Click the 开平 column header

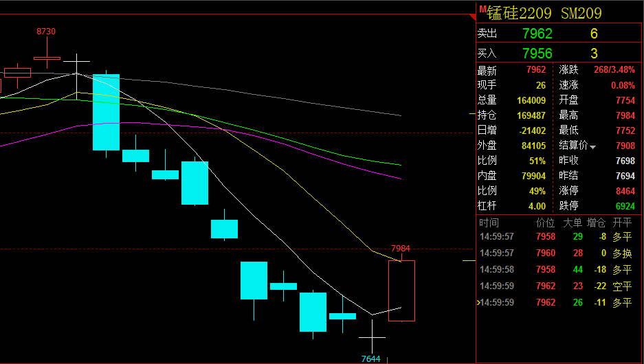621,223
